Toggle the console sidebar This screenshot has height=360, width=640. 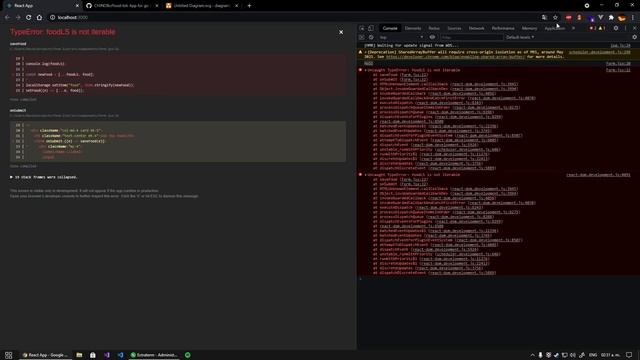362,37
